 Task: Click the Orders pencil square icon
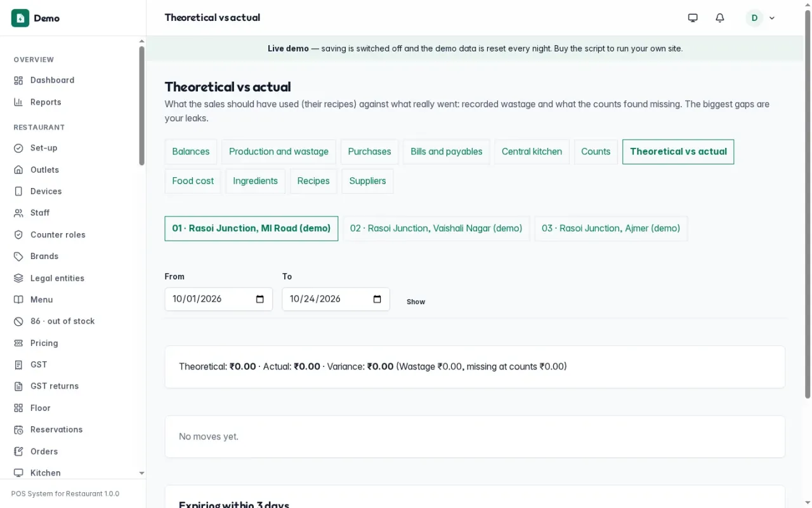tap(18, 451)
